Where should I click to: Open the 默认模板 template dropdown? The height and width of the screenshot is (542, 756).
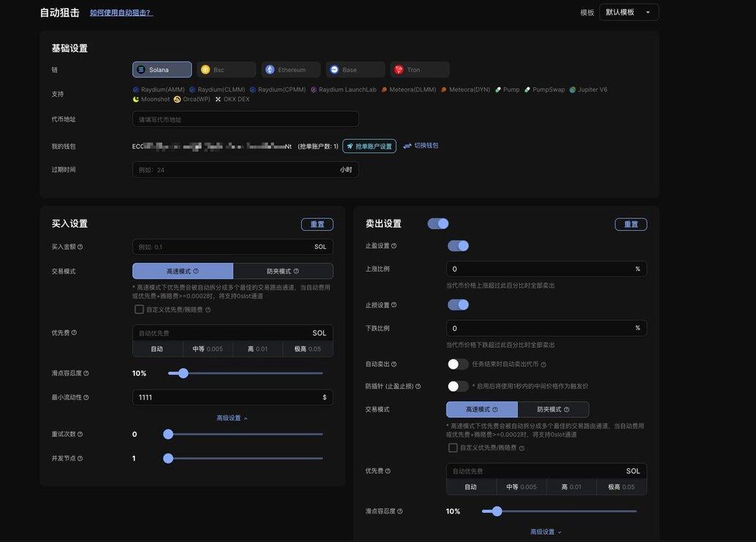coord(629,12)
